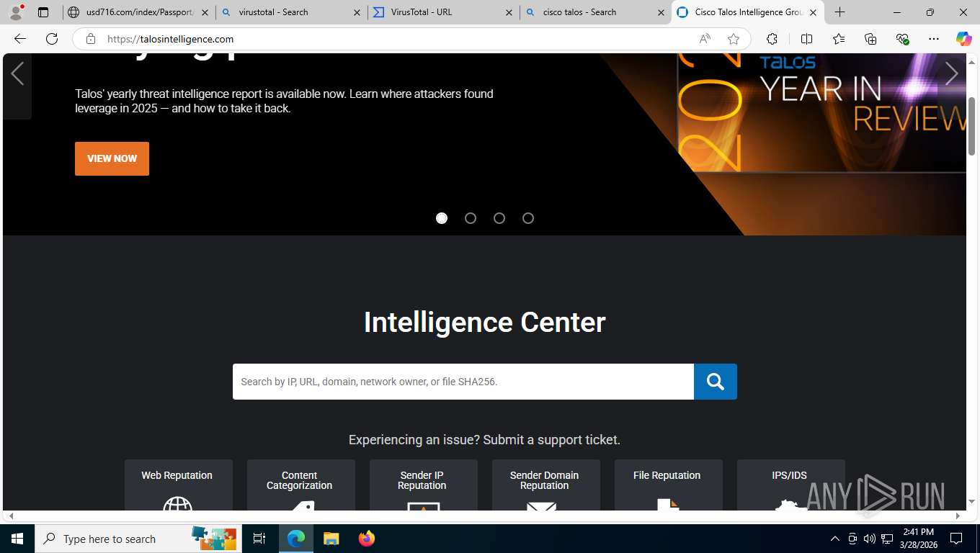Open browser Extensions icon

pos(772,39)
